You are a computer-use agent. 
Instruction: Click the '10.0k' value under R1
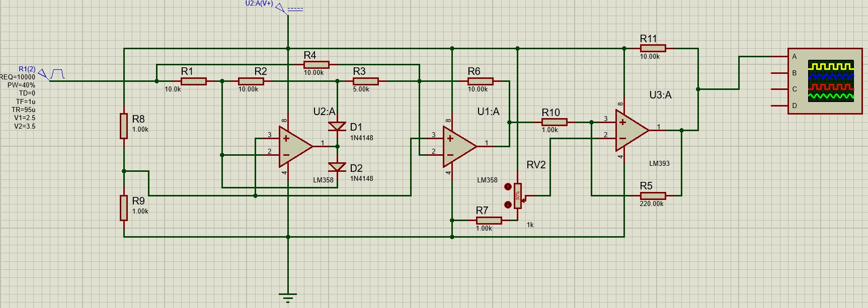point(173,89)
